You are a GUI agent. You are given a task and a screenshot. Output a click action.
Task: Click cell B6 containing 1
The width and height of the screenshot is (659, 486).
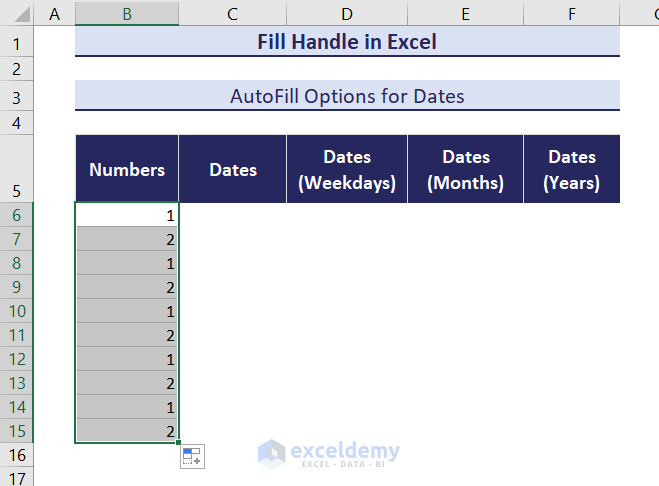pos(127,215)
